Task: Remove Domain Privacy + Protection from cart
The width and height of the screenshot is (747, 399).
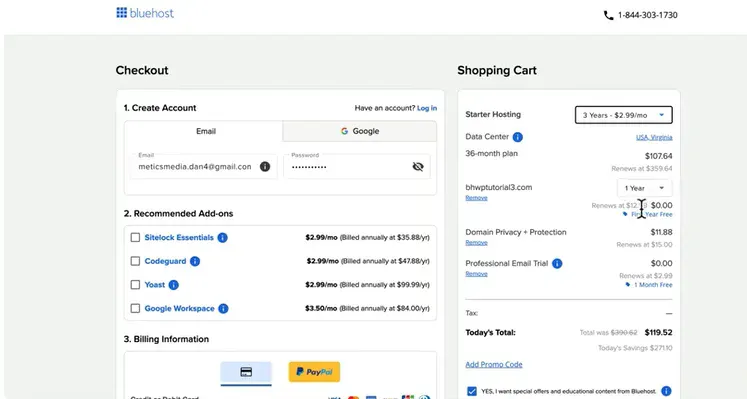Action: point(476,243)
